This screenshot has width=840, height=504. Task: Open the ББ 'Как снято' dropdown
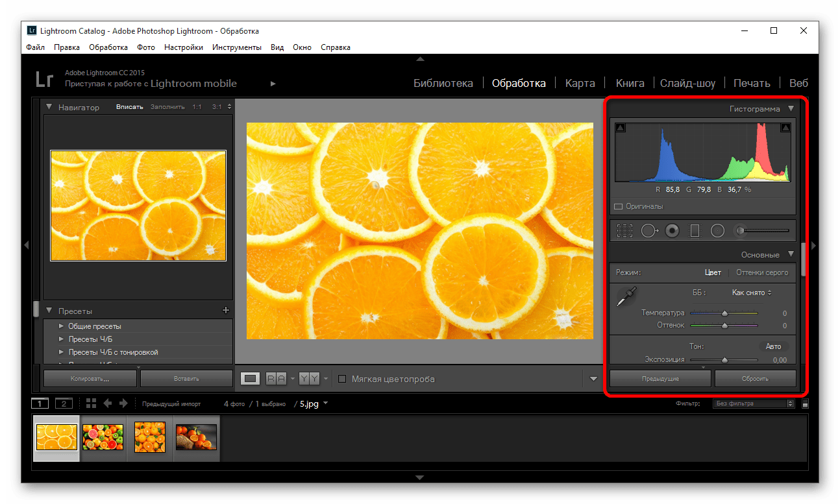pyautogui.click(x=752, y=293)
